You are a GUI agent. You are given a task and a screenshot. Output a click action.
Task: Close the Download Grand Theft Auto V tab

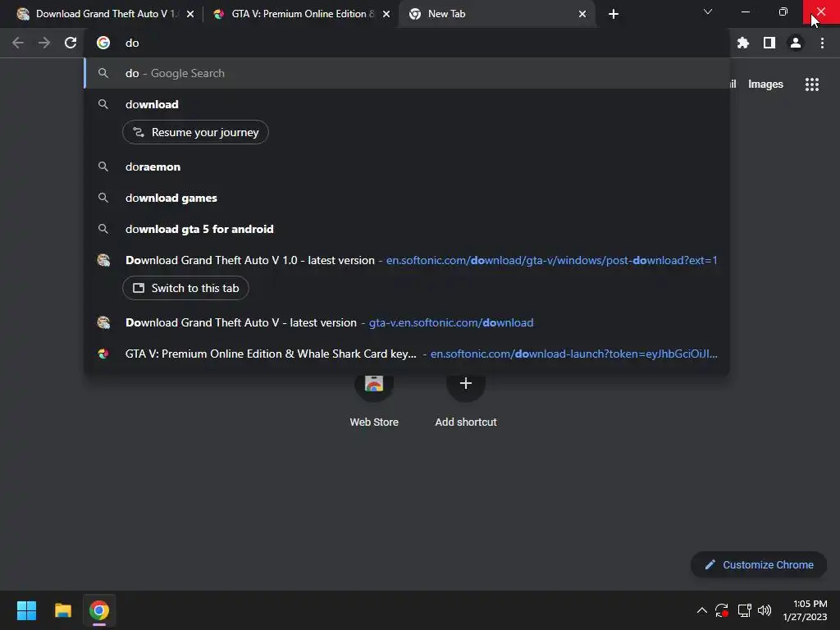pos(190,14)
